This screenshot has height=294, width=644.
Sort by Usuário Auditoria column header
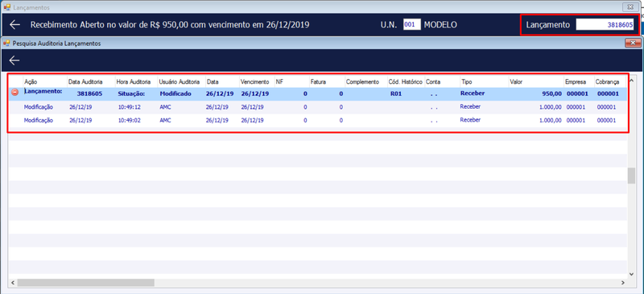(179, 82)
